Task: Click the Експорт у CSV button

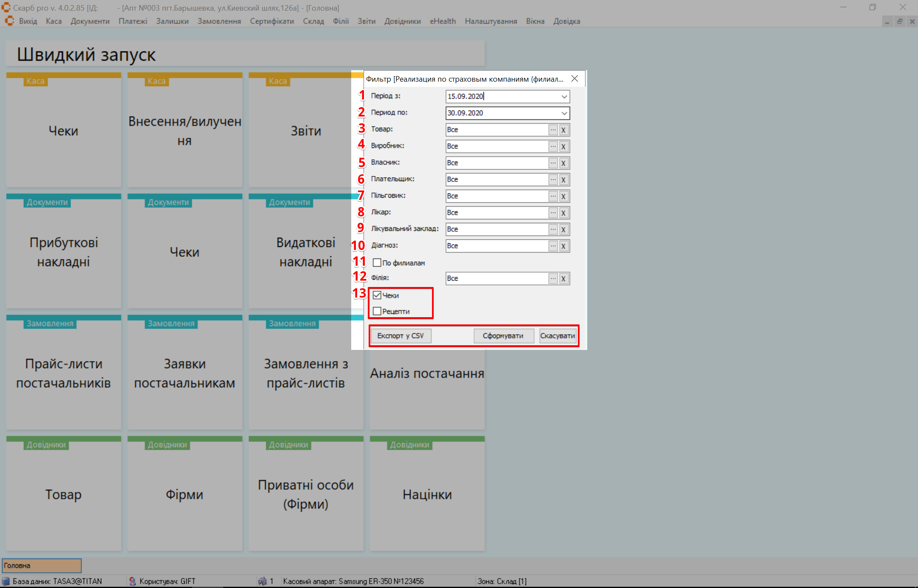Action: pos(401,336)
